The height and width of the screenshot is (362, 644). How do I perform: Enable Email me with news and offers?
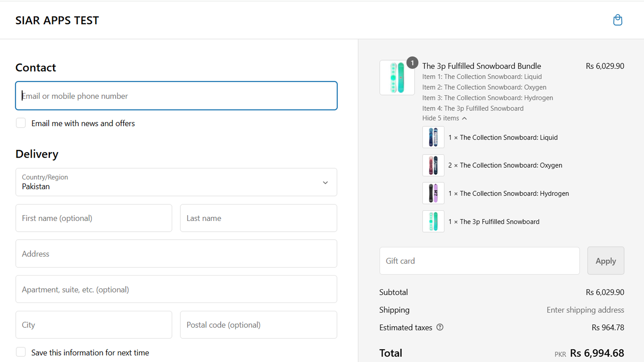[x=21, y=123]
